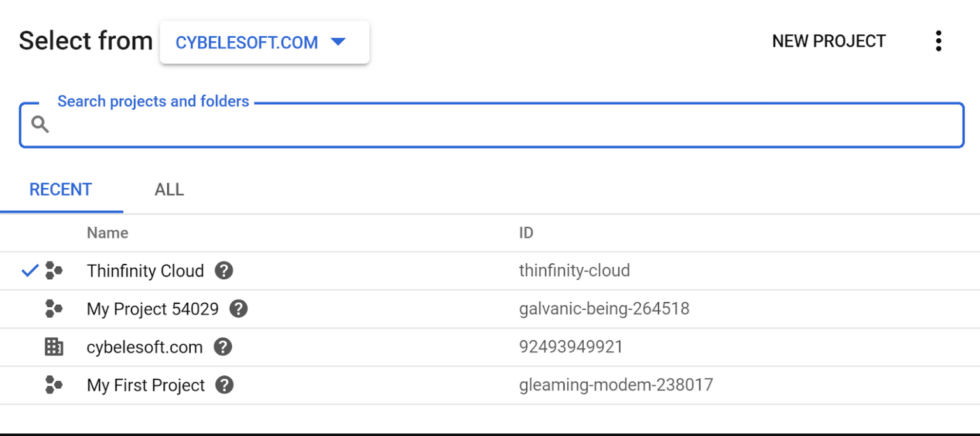
Task: Click the project icon next to Thinfinity Cloud
Action: (x=54, y=270)
